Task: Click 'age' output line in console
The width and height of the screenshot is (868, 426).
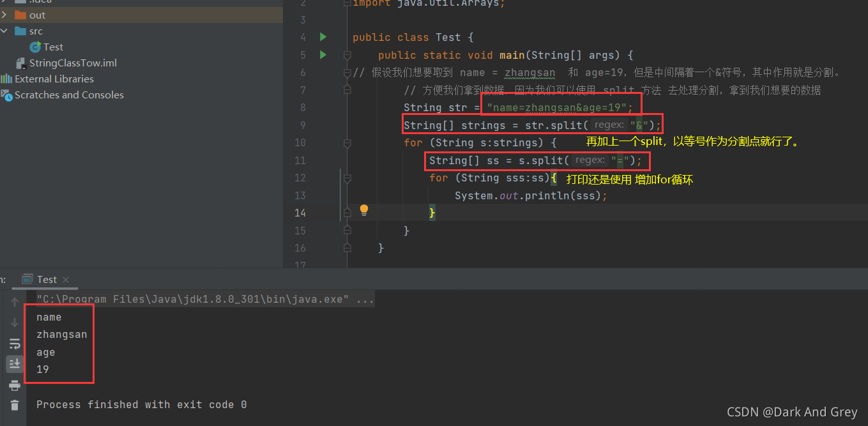Action: 46,353
